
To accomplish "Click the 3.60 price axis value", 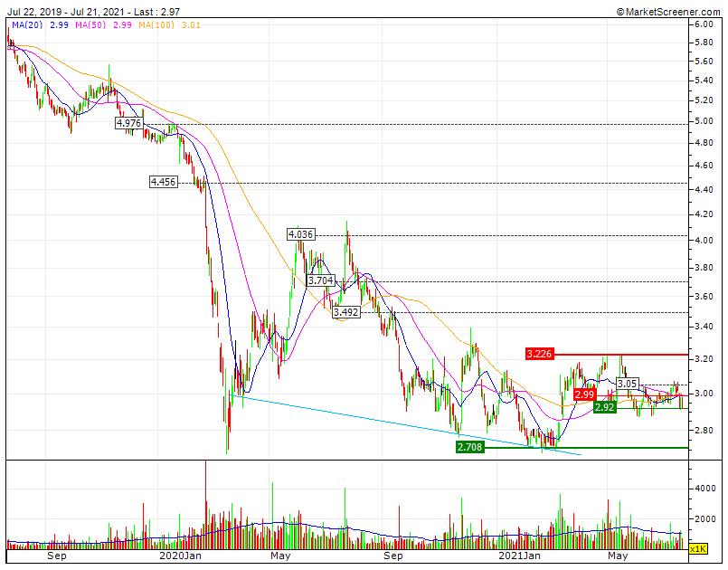I will point(704,296).
